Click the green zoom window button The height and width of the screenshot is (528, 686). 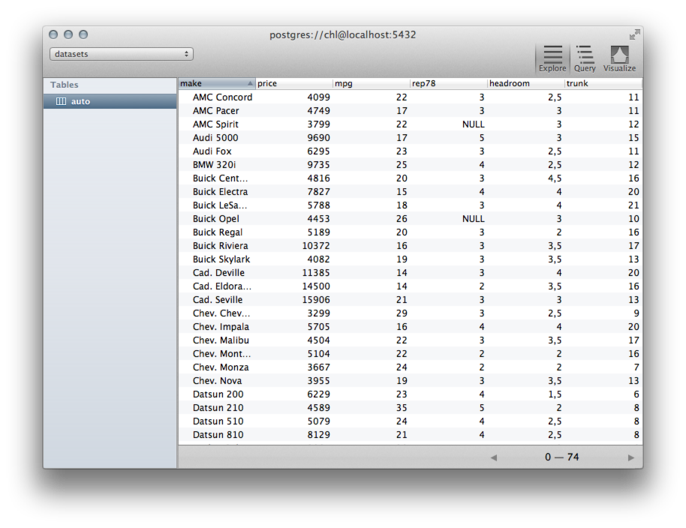click(x=84, y=35)
